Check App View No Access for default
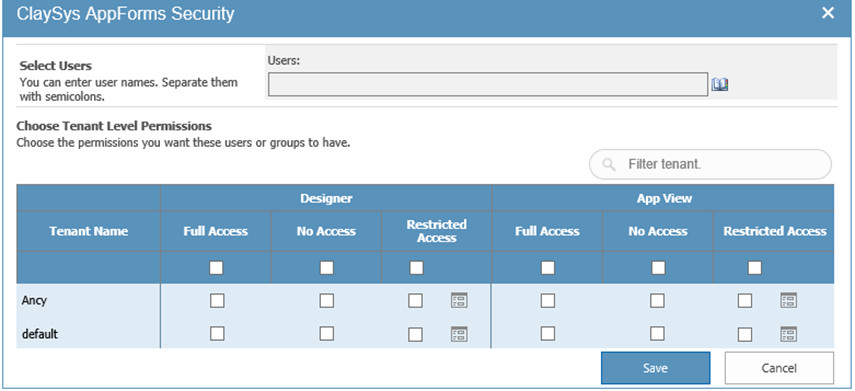Screen dimensions: 855x391 click(657, 333)
